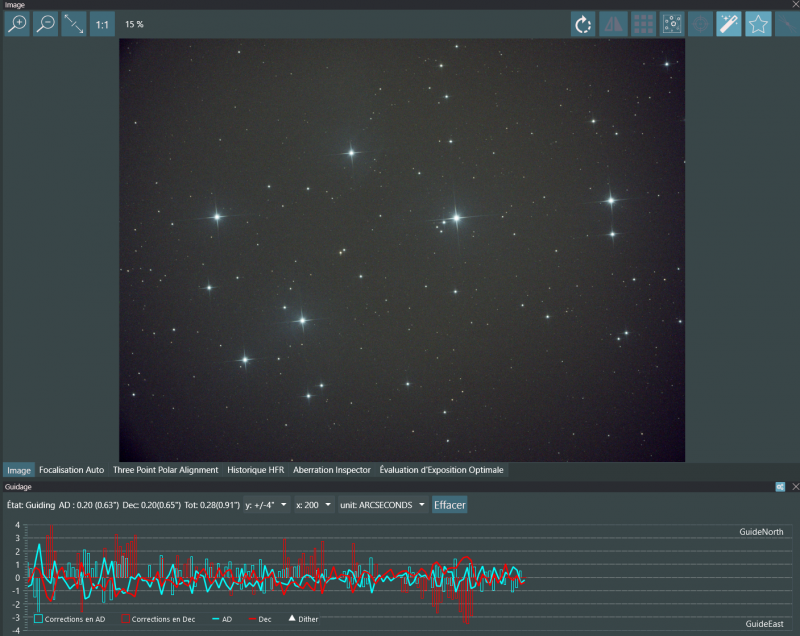This screenshot has width=800, height=636.
Task: Click the Image panel title
Action: click(14, 5)
